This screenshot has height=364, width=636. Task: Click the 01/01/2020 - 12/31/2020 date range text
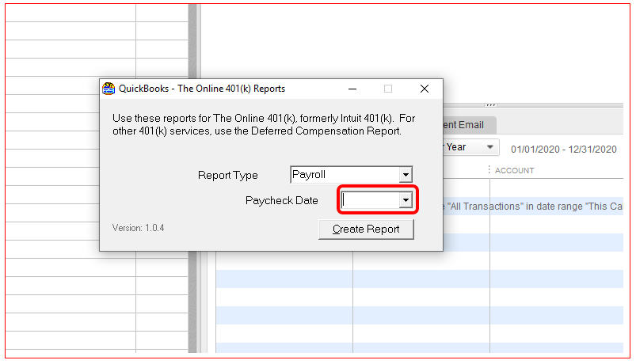click(563, 150)
